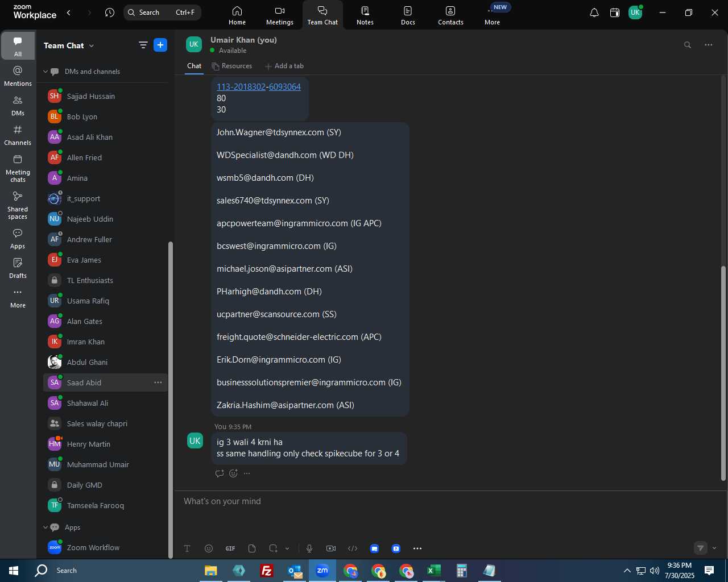The image size is (728, 582).
Task: Record a video message
Action: (331, 548)
